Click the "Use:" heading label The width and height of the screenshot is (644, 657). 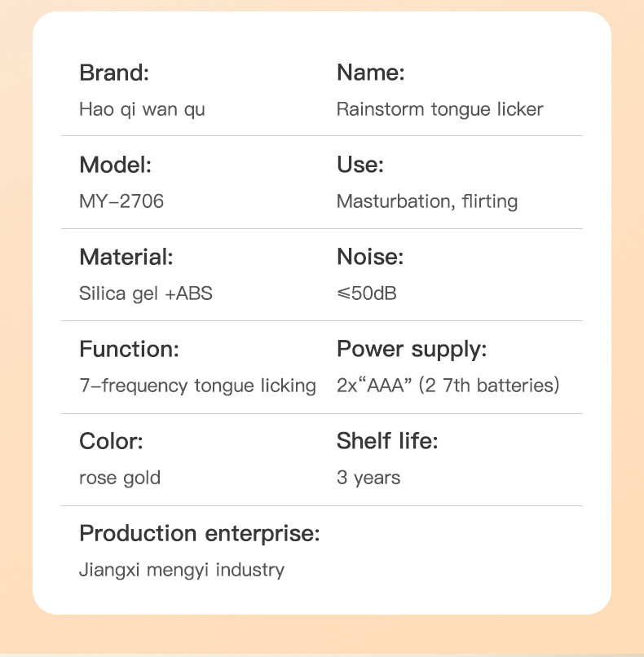coord(359,165)
